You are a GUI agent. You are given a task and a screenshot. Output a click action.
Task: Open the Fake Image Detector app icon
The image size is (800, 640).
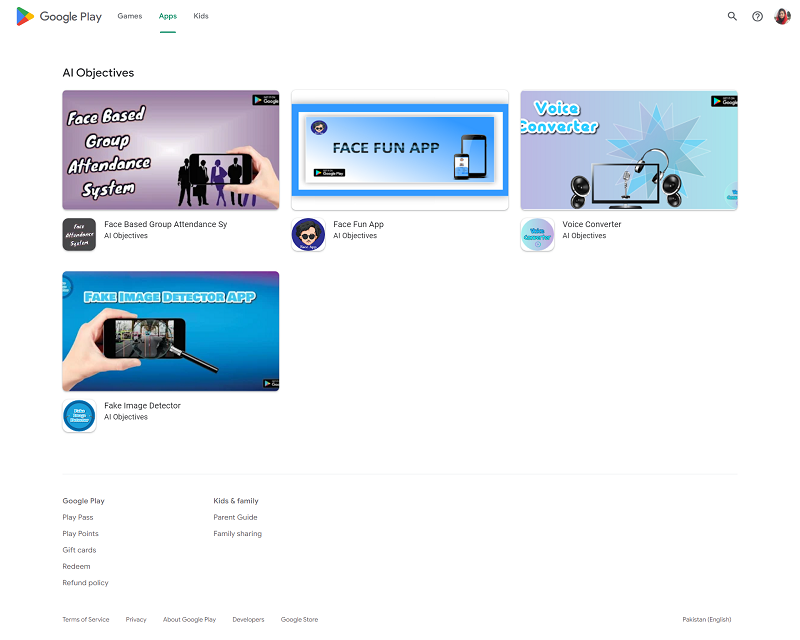tap(79, 416)
